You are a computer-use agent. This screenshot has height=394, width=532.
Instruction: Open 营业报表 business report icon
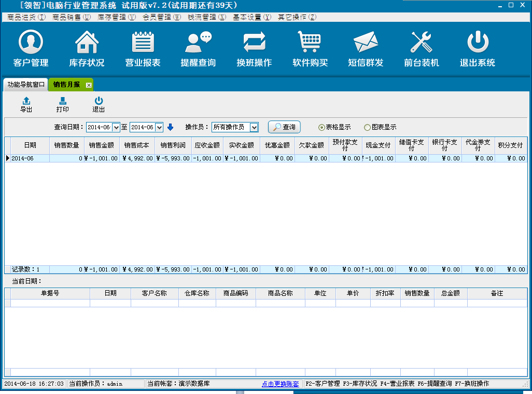click(x=143, y=43)
